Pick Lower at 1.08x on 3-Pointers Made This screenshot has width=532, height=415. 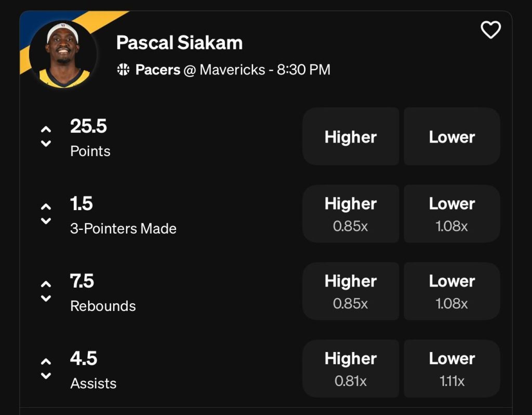pos(451,213)
